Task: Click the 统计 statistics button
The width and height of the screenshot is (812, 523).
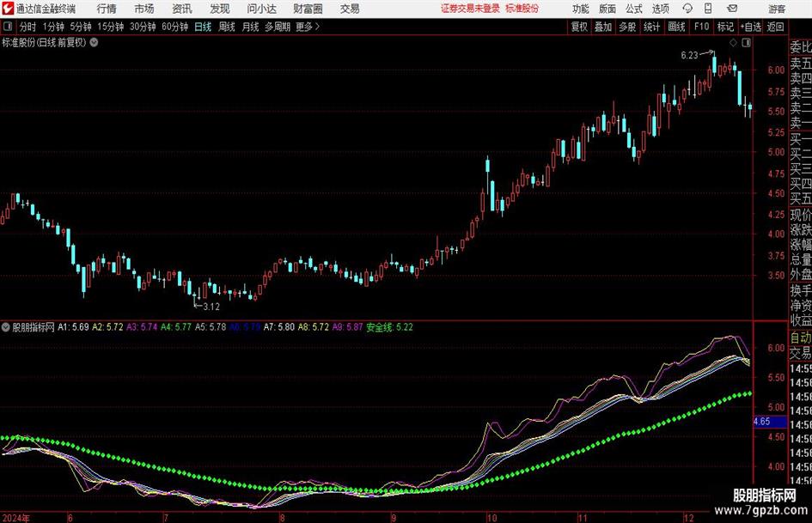Action: pyautogui.click(x=651, y=27)
